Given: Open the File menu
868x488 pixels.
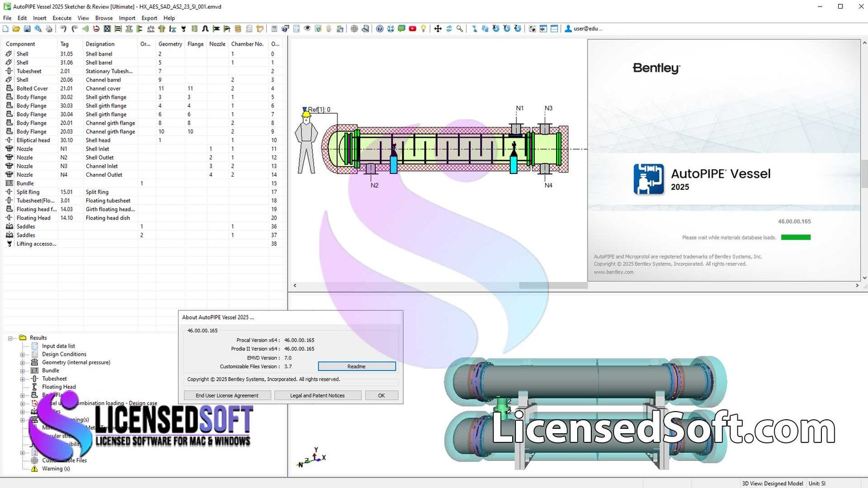Looking at the screenshot, I should [7, 18].
